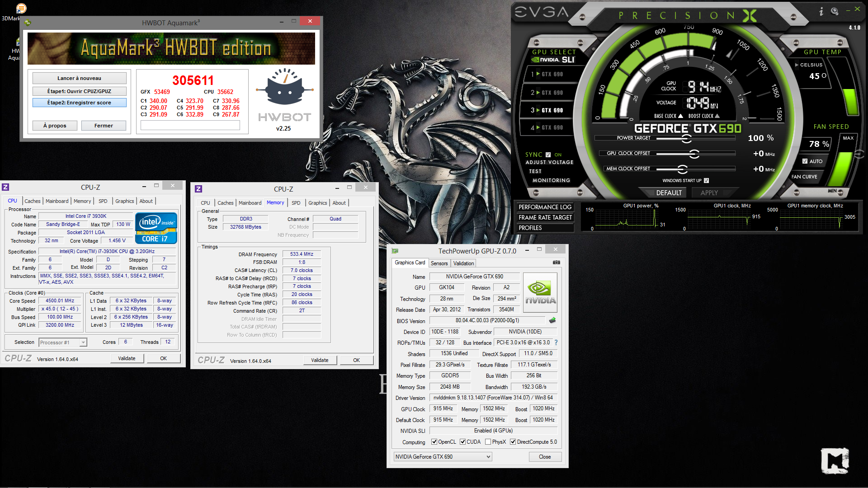Click the Fermer button in Aquamark
Screen dimensions: 868x488
click(104, 126)
